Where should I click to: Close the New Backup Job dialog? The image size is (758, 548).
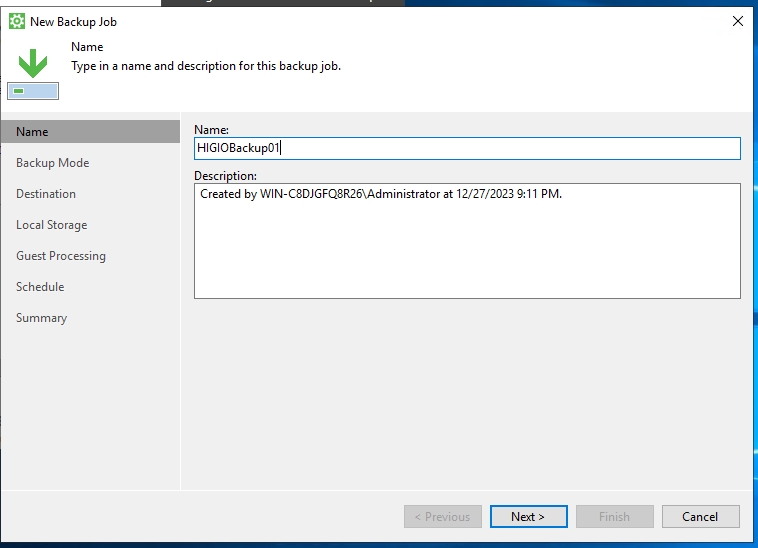tap(738, 21)
